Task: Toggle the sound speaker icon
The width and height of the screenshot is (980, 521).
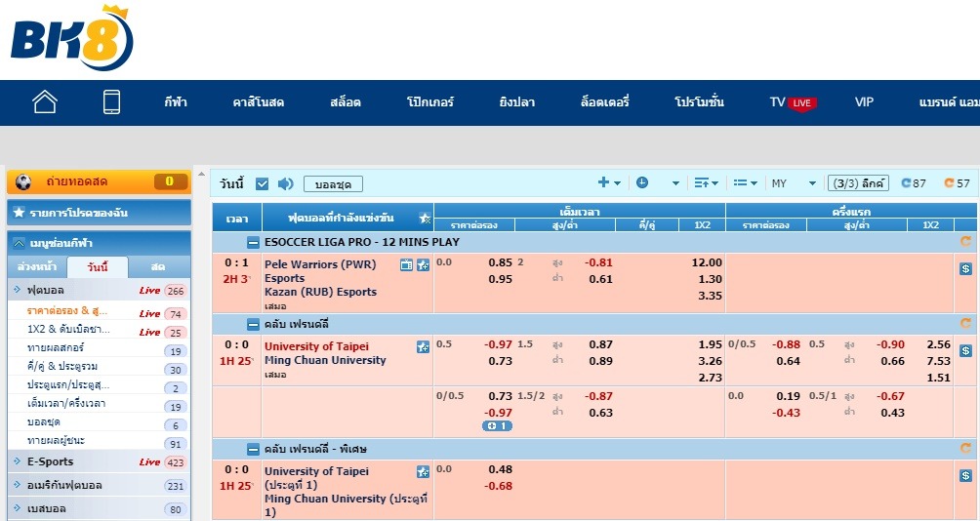Action: (285, 183)
